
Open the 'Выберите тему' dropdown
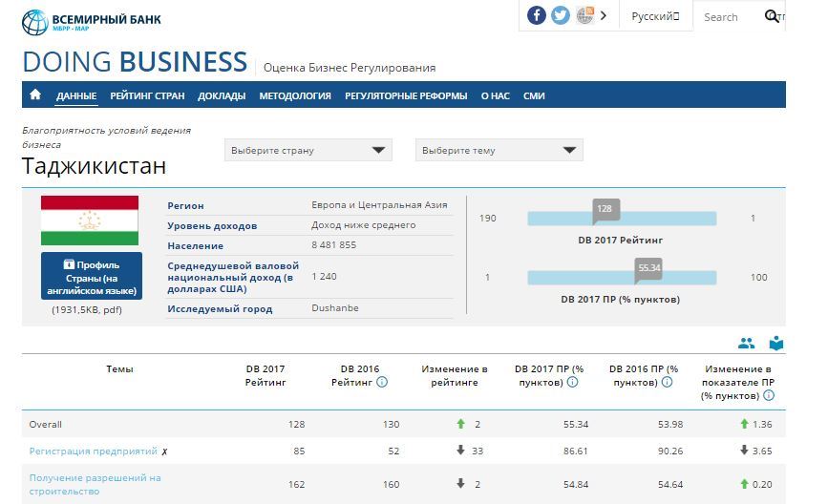click(x=499, y=150)
